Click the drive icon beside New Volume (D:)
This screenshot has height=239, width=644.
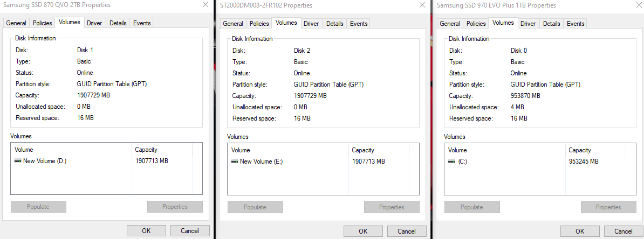18,161
